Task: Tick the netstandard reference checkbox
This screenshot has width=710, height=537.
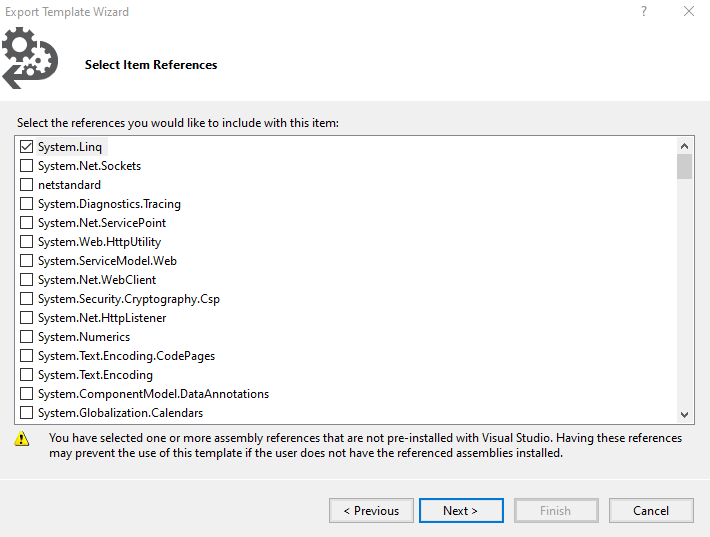Action: (x=26, y=185)
